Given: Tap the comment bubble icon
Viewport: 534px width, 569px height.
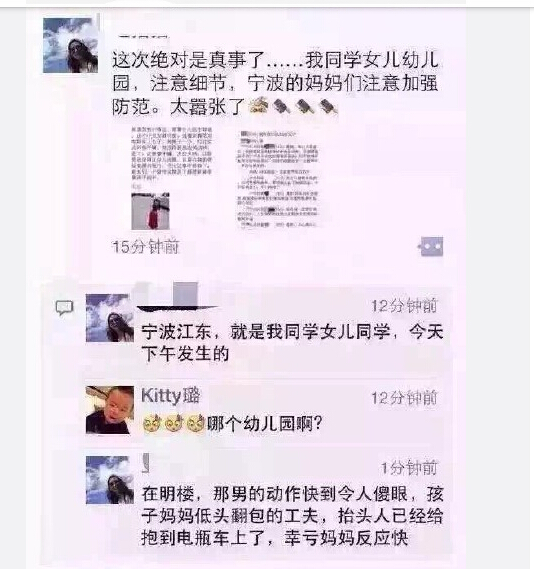Looking at the screenshot, I should [x=64, y=308].
